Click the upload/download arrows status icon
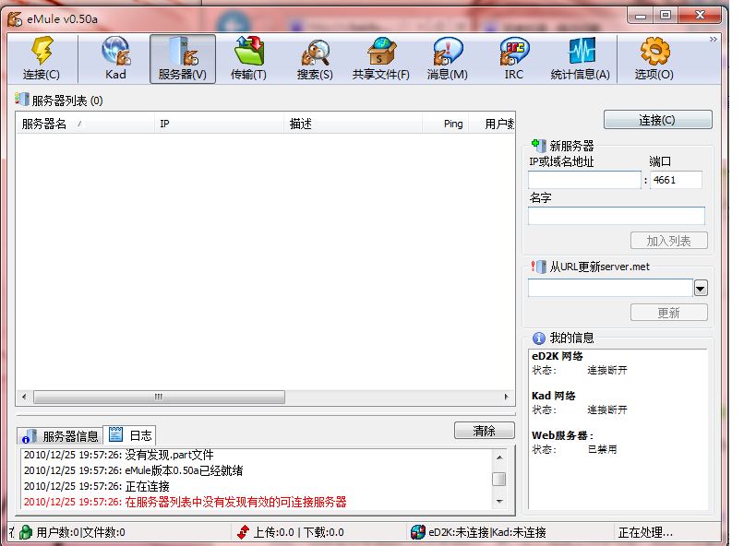Image resolution: width=756 pixels, height=546 pixels. [x=244, y=532]
